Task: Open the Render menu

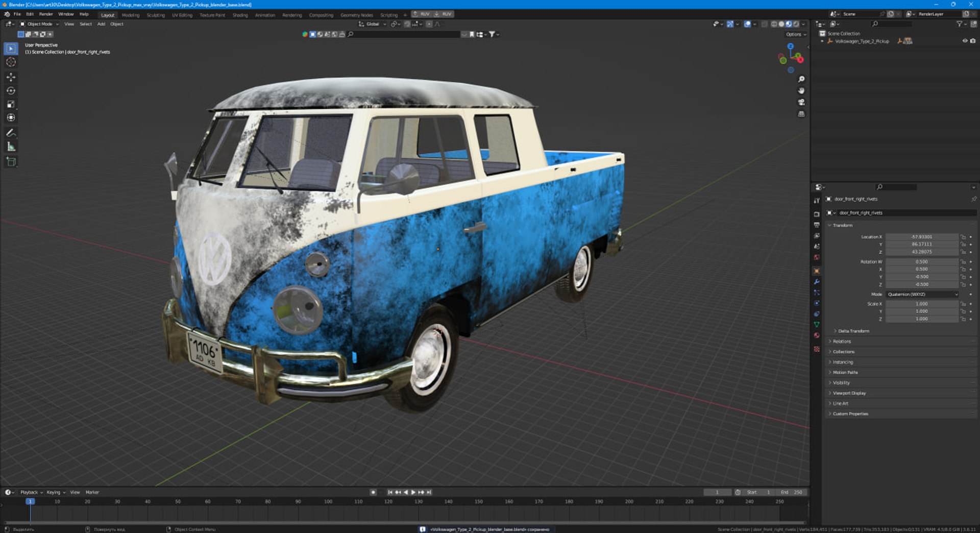Action: click(x=46, y=14)
